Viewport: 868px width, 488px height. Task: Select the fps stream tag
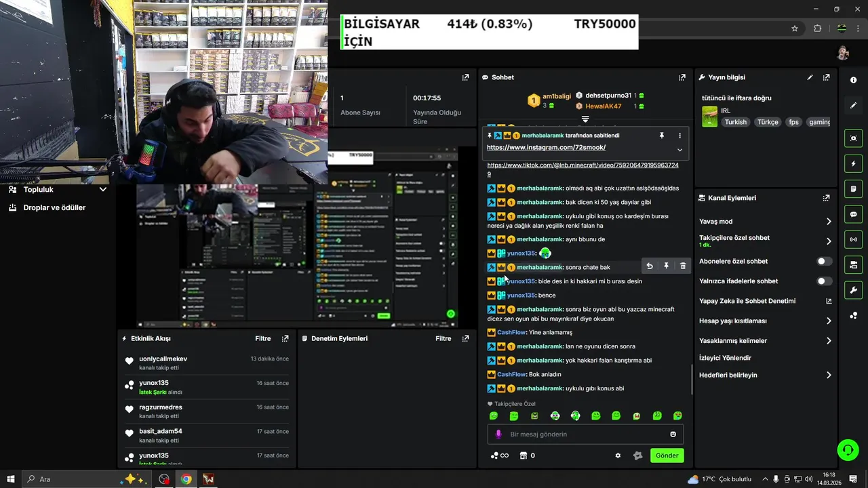pyautogui.click(x=794, y=122)
